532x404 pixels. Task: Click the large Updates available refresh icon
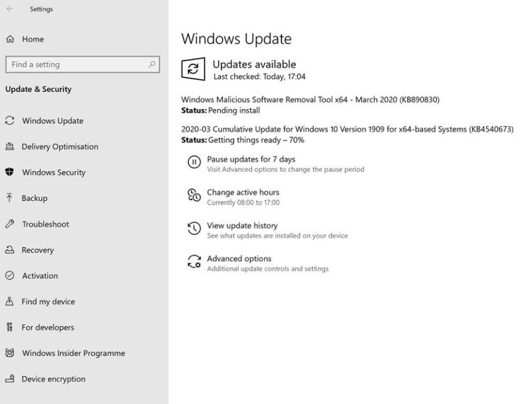tap(193, 69)
